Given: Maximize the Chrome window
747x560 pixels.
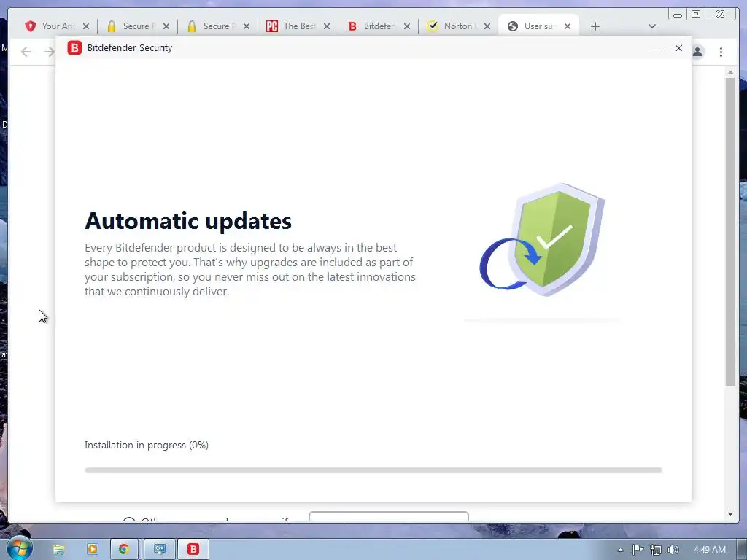Looking at the screenshot, I should click(696, 14).
